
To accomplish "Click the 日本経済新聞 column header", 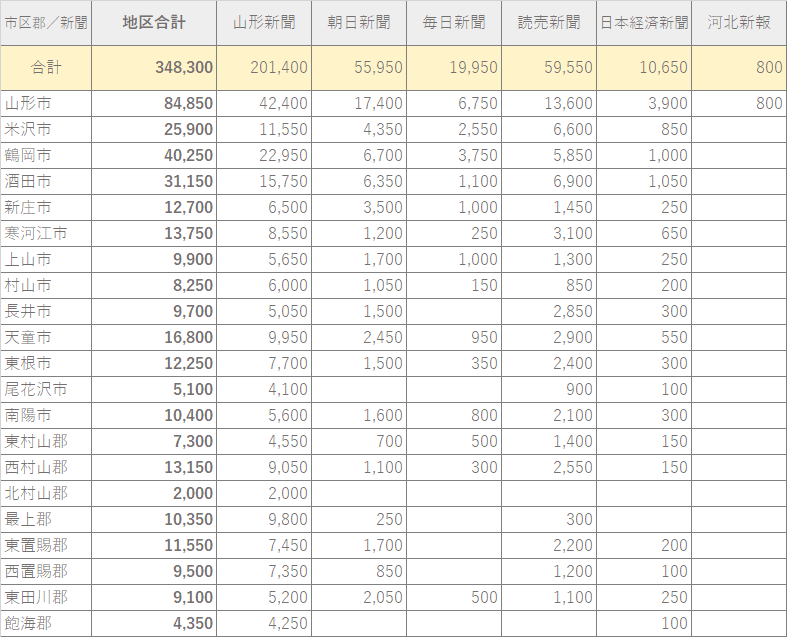I will [x=644, y=23].
